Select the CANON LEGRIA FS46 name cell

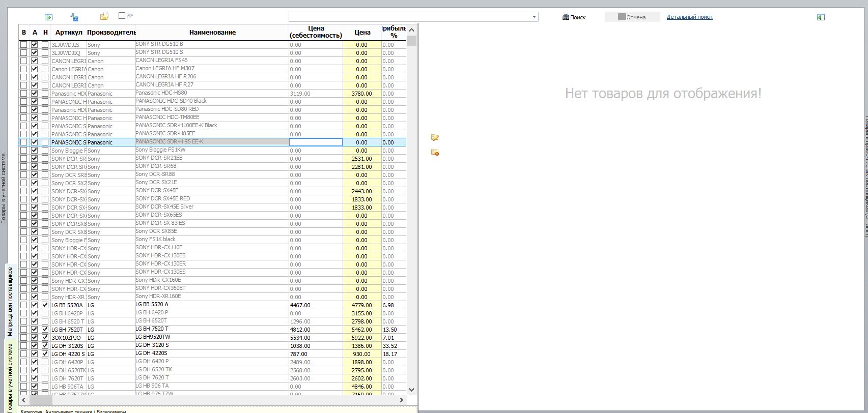coord(212,61)
